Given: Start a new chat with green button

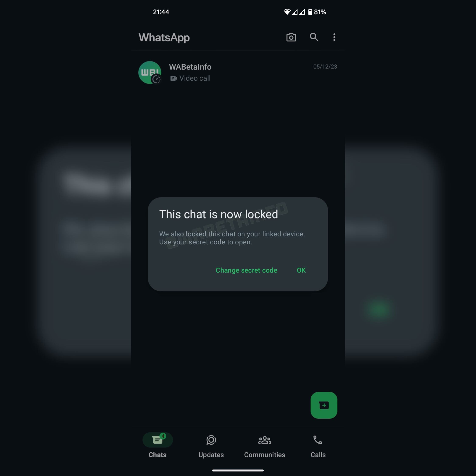Looking at the screenshot, I should pos(324,405).
